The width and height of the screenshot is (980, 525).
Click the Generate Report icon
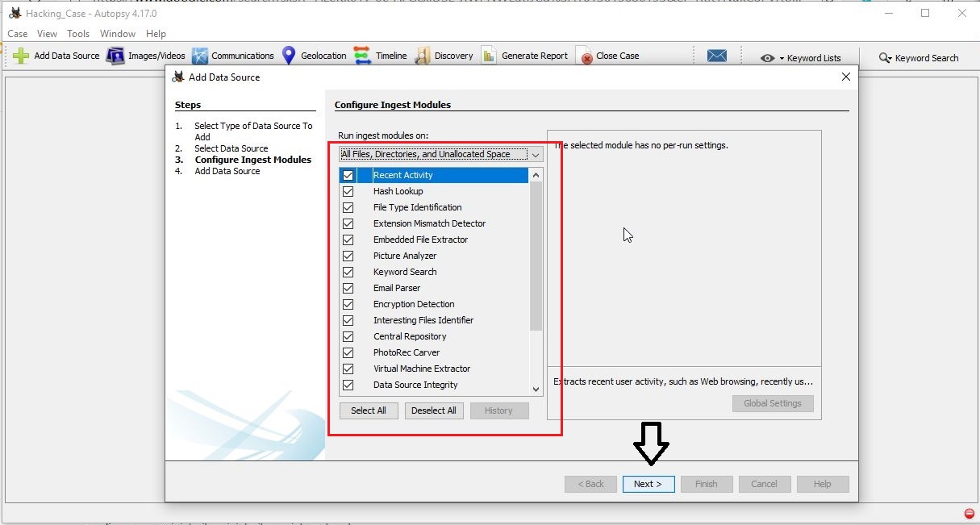tap(489, 56)
